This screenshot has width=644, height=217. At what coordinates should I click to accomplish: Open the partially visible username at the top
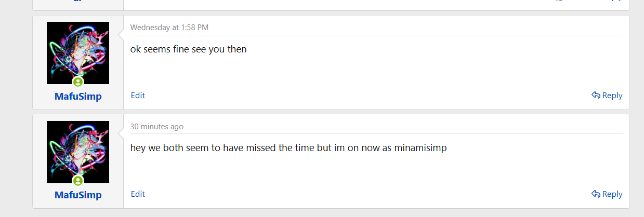point(78,1)
